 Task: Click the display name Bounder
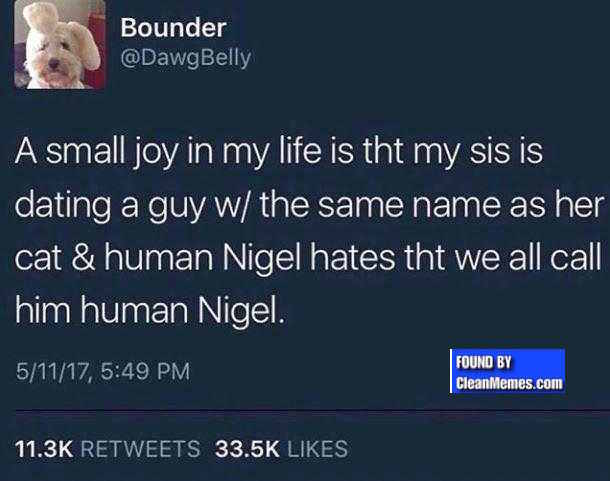[174, 28]
